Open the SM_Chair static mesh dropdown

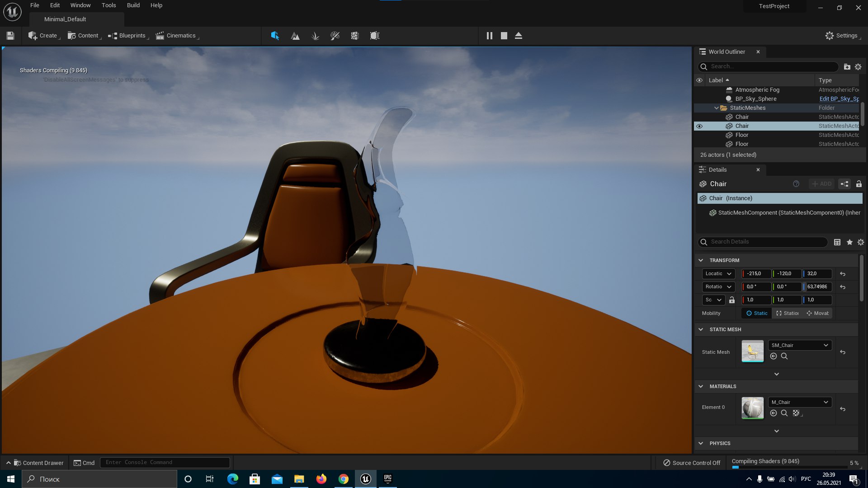pyautogui.click(x=800, y=346)
